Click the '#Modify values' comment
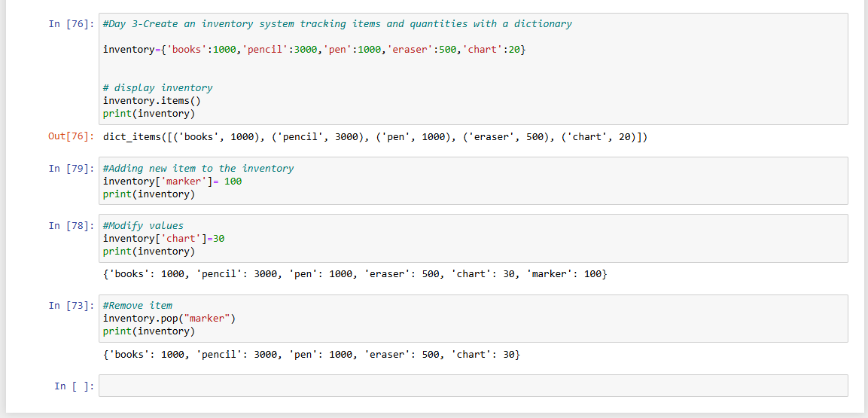Image resolution: width=868 pixels, height=418 pixels. (143, 226)
